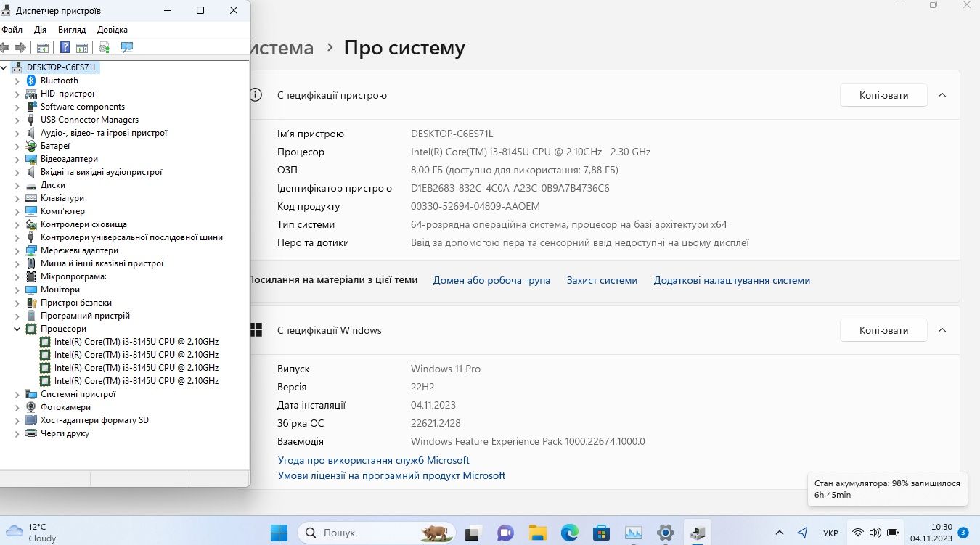Select Миша й інші вказівні пристрої
Viewport: 980px width, 545px height.
point(102,263)
